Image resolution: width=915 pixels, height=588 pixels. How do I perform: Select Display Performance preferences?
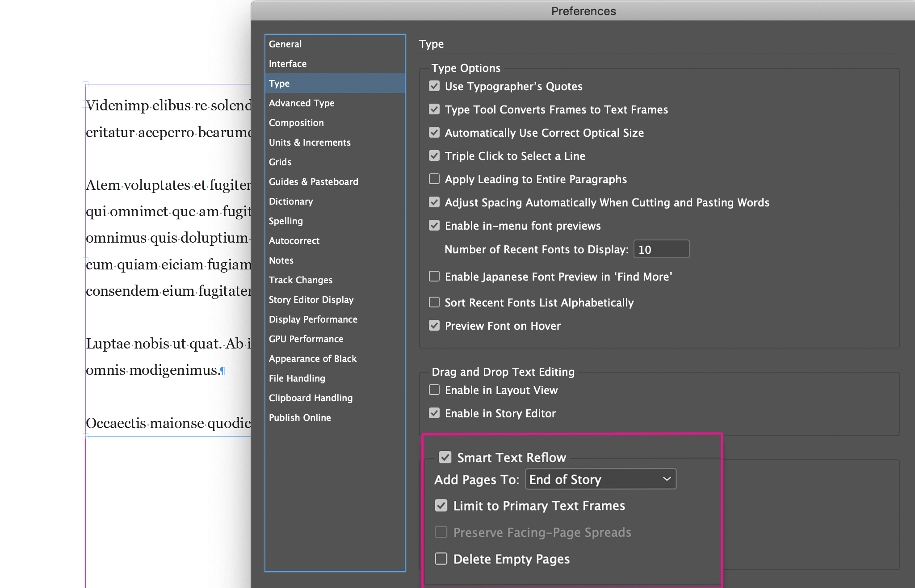(x=312, y=319)
